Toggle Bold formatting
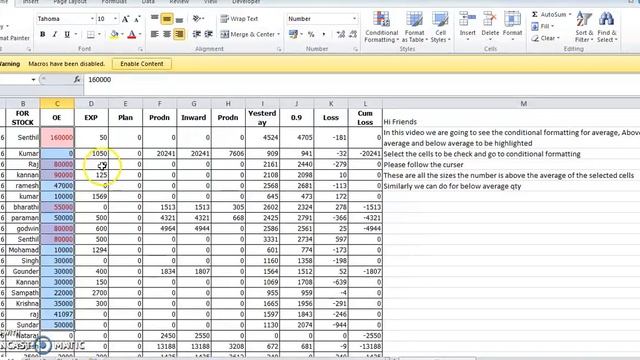Screen dimensions: 640x360 (x=42, y=35)
